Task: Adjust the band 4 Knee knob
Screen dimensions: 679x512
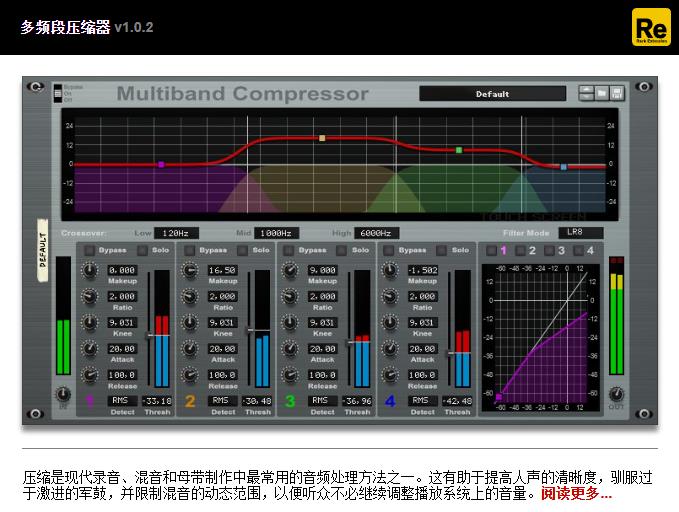Action: click(x=390, y=323)
